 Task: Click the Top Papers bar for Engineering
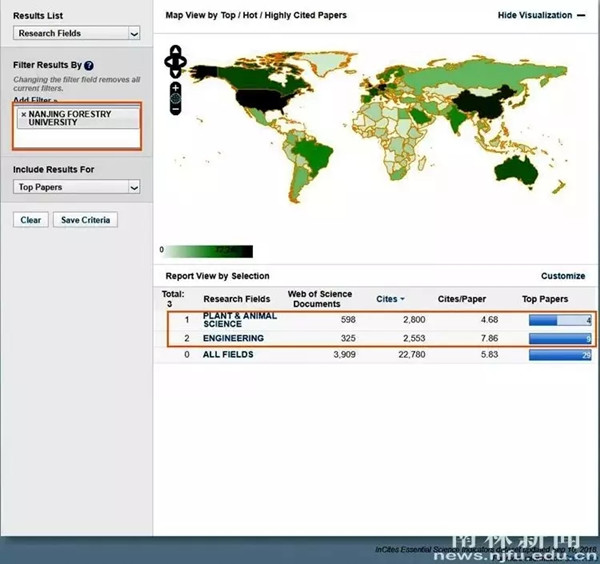[x=560, y=338]
